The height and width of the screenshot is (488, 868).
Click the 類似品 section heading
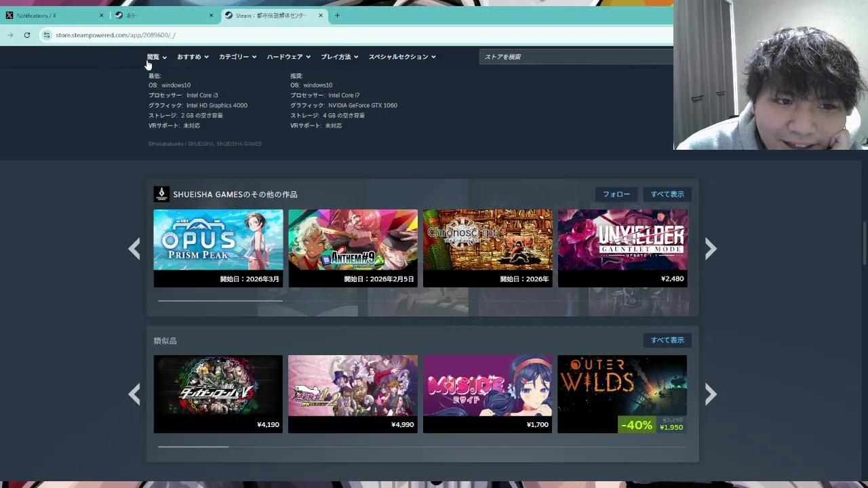pos(165,341)
